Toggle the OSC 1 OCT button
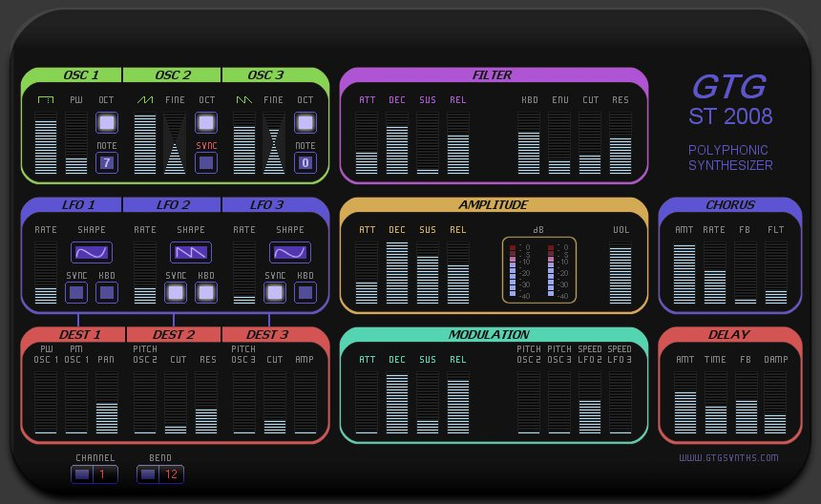 (107, 122)
